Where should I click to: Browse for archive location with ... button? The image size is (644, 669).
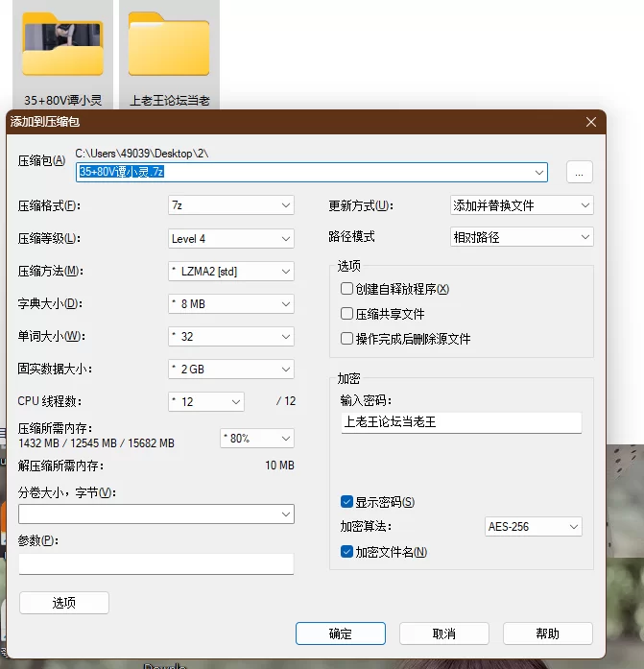(579, 173)
